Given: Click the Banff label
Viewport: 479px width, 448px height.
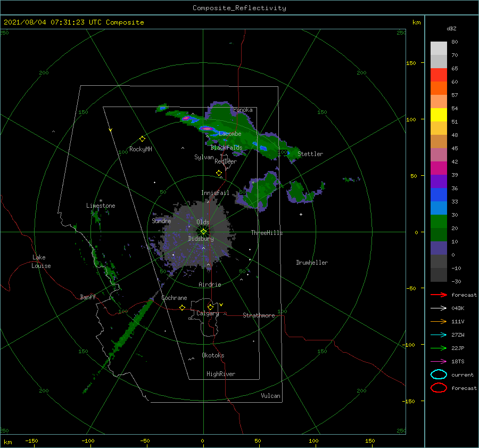Looking at the screenshot, I should [88, 297].
